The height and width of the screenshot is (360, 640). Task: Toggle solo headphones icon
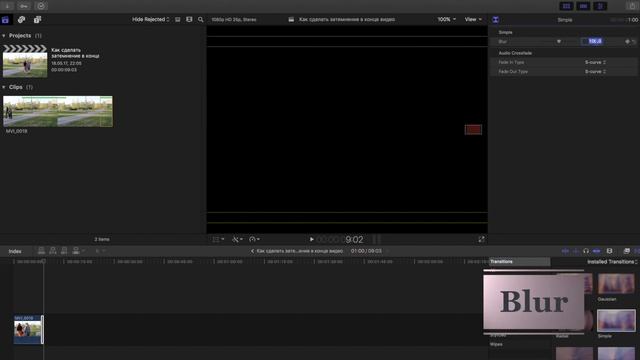(586, 251)
